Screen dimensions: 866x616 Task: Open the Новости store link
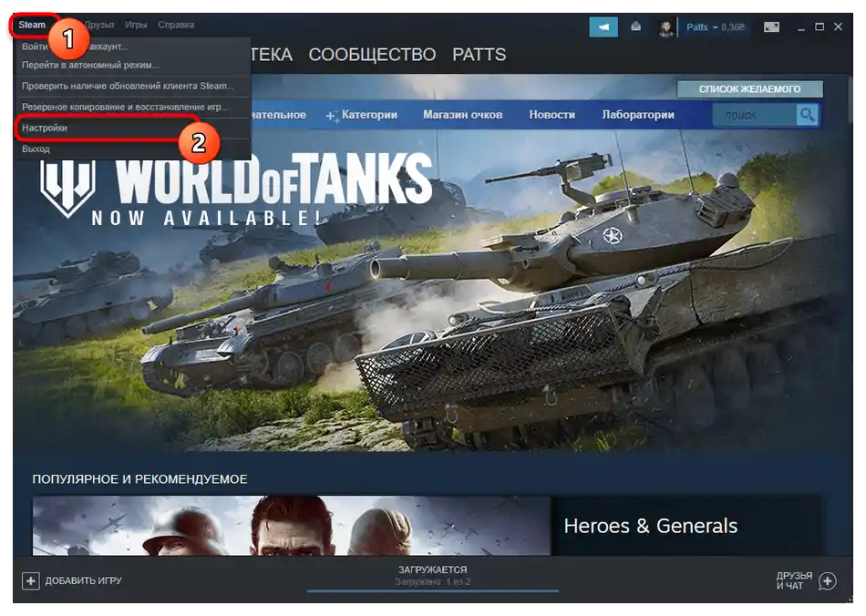point(552,115)
